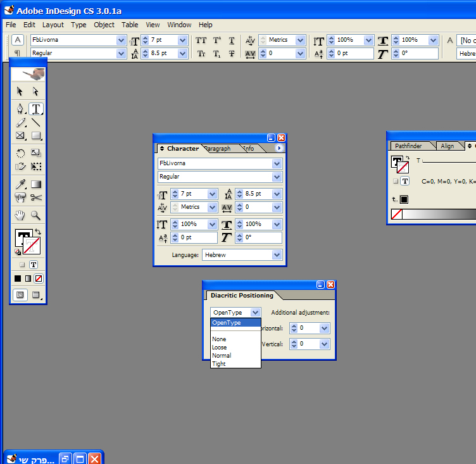Select the Button tool
The height and width of the screenshot is (464, 476).
pos(20,198)
